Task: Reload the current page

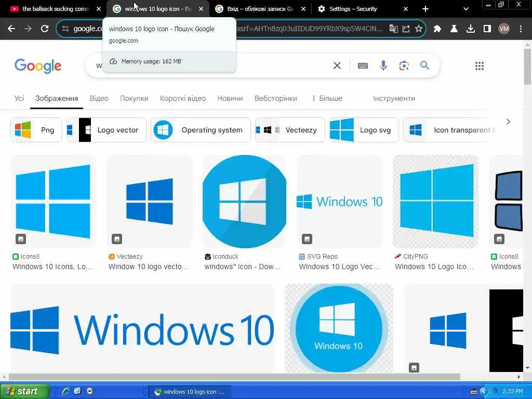Action: [x=45, y=29]
